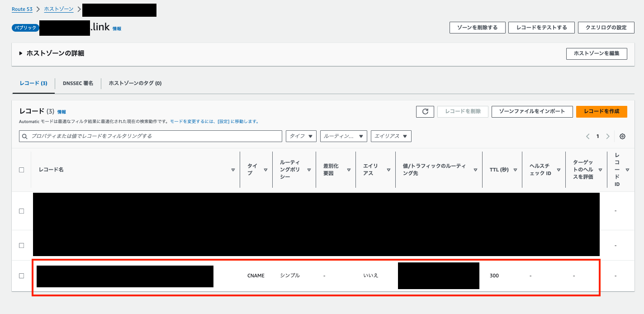Open the ホストゾーン breadcrumb link
Image resolution: width=644 pixels, height=314 pixels.
click(x=58, y=9)
